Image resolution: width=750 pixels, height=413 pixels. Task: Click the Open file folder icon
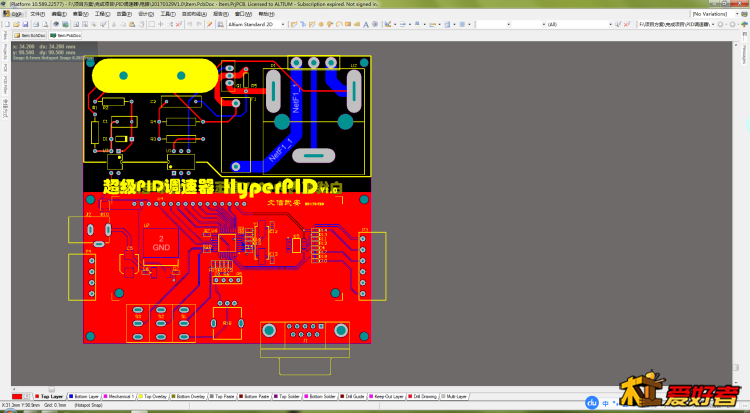[16, 24]
